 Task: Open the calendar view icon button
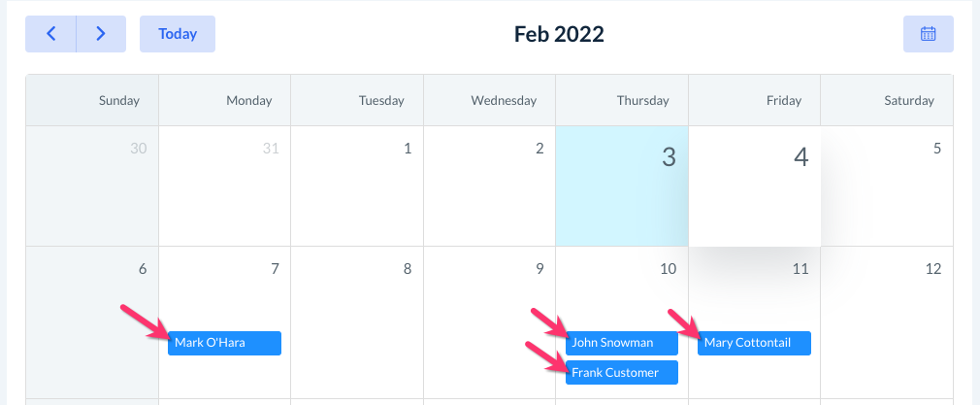pyautogui.click(x=928, y=34)
